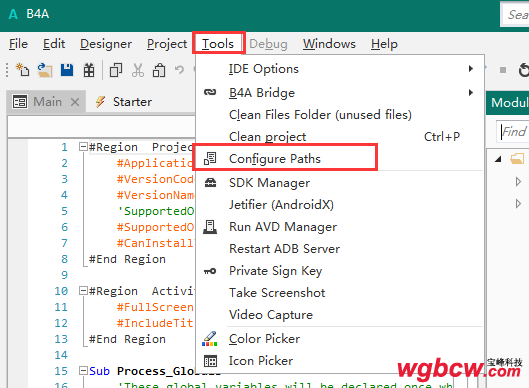Choose Jetifier (AndroidX)

click(340, 204)
